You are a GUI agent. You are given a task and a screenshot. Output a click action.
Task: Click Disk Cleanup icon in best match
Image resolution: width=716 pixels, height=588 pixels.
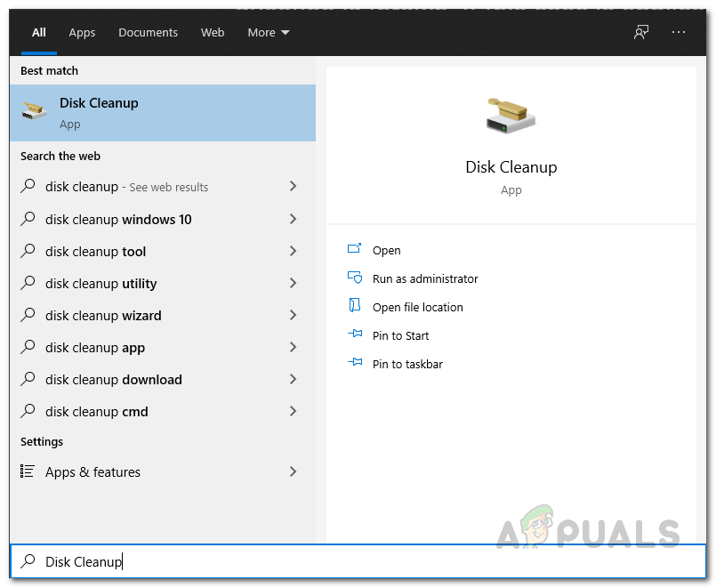pos(35,110)
